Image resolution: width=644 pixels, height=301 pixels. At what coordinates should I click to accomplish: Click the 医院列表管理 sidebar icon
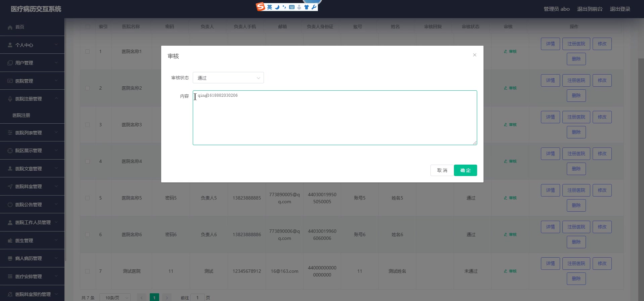coord(10,133)
